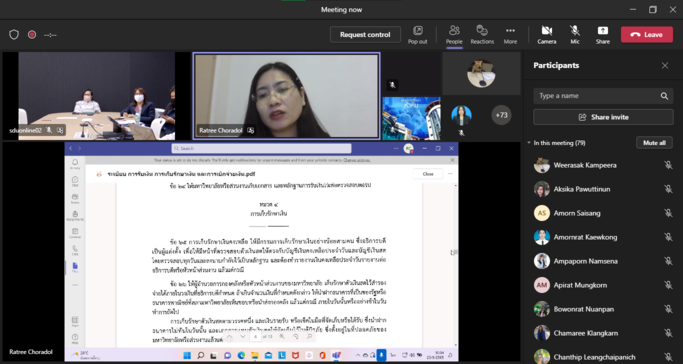This screenshot has width=683, height=364.
Task: Toggle the People participants panel
Action: pyautogui.click(x=454, y=34)
